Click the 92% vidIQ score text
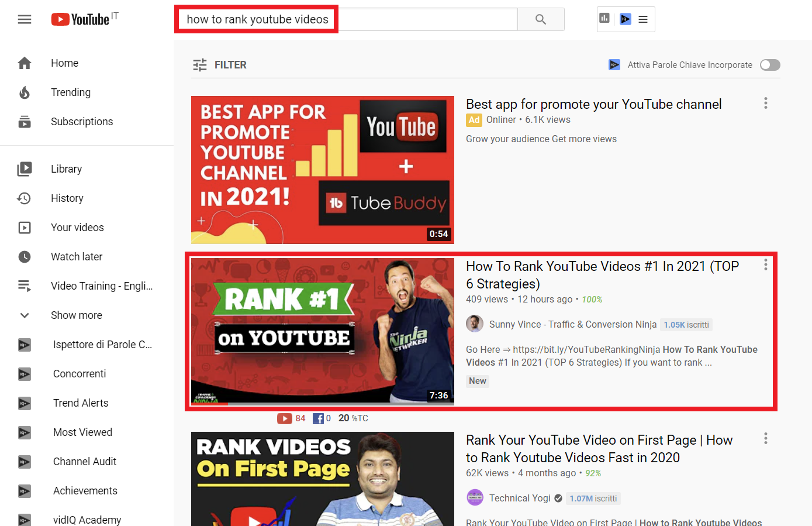Image resolution: width=812 pixels, height=526 pixels. coord(593,473)
